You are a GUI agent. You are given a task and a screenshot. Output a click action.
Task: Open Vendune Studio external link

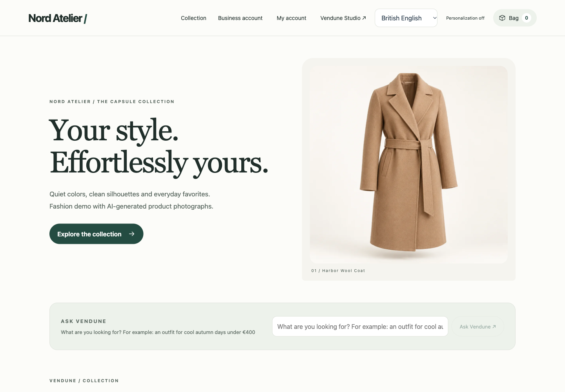click(343, 18)
